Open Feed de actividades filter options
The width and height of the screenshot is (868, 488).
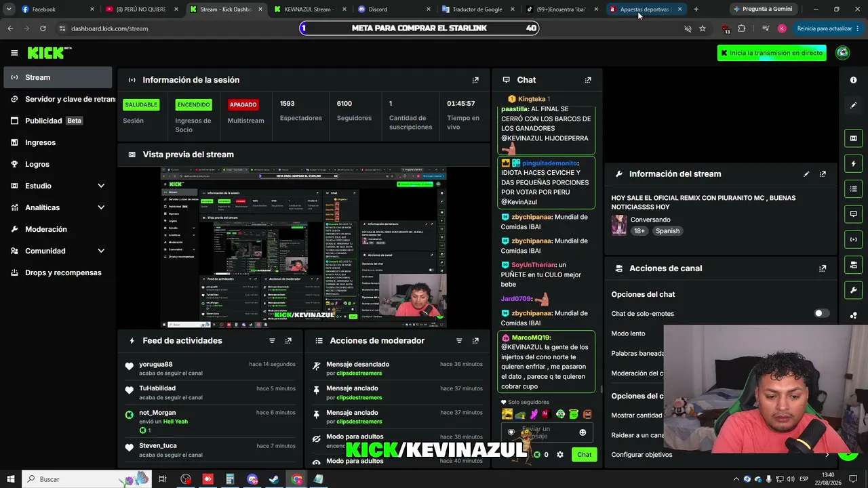coord(272,341)
